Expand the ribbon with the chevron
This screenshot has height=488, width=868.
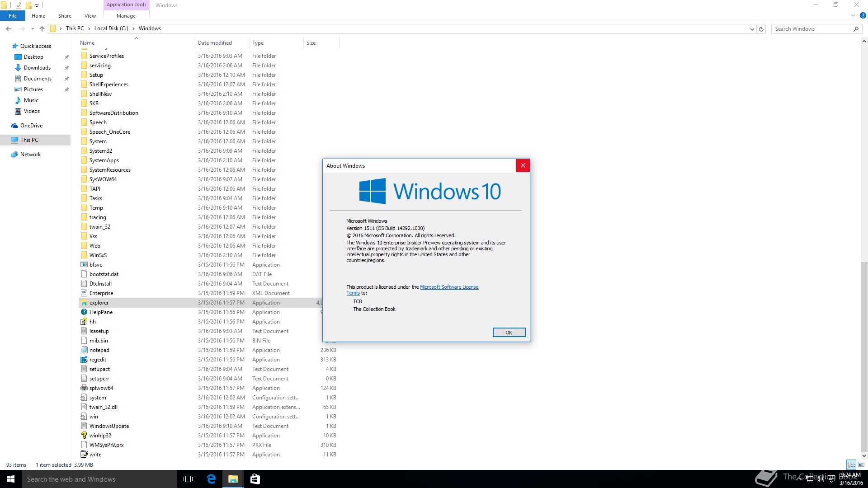point(853,15)
